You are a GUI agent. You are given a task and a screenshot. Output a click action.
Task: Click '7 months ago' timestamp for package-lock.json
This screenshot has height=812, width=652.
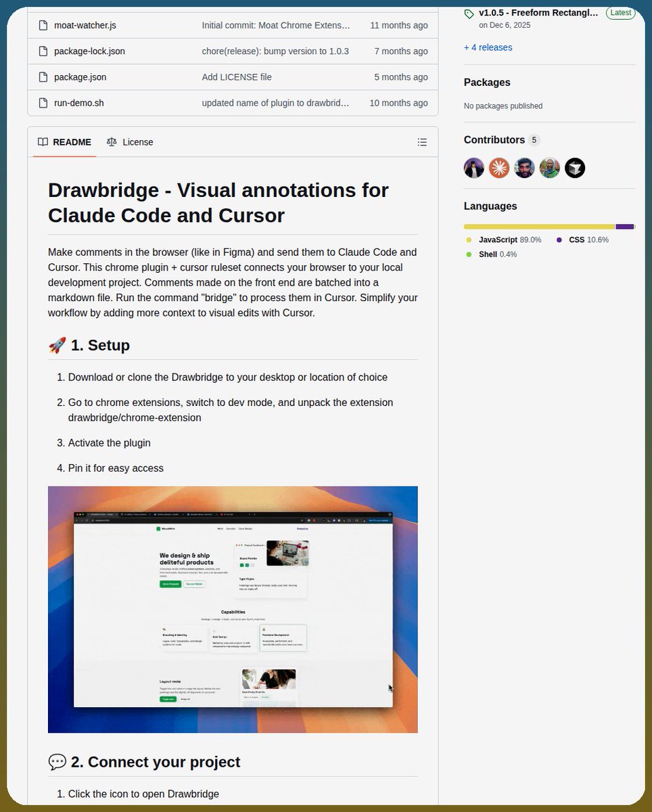(401, 51)
